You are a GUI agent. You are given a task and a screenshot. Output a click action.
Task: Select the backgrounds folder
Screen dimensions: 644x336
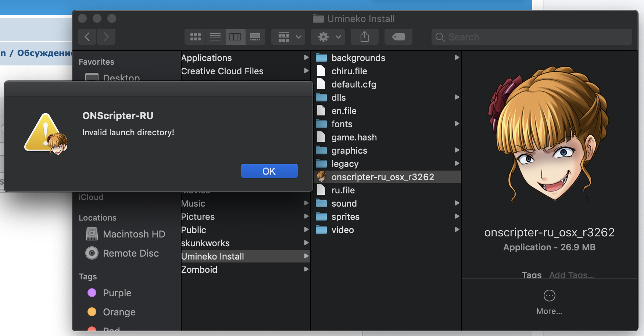[386, 58]
